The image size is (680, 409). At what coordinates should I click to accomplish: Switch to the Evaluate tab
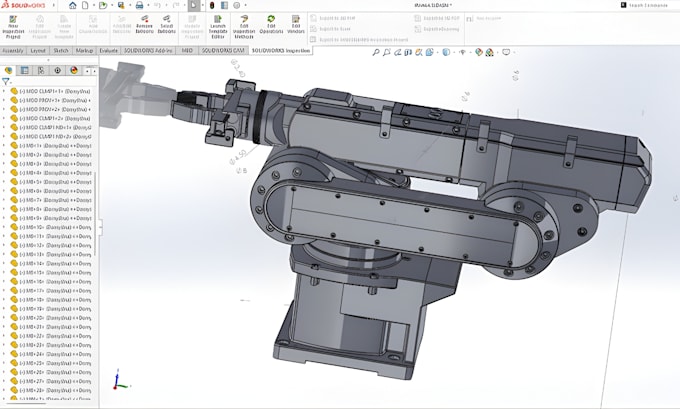click(x=108, y=51)
